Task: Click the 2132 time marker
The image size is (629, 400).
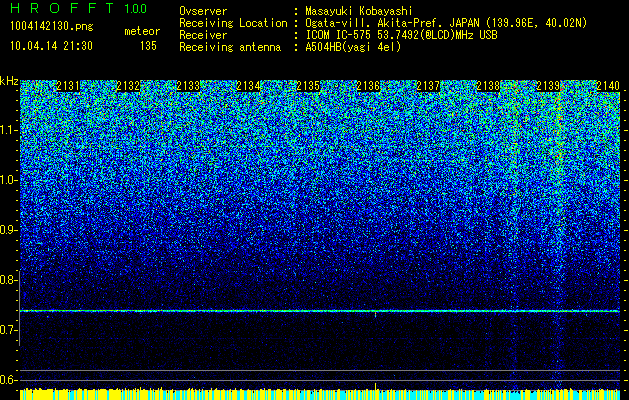Action: click(x=128, y=86)
